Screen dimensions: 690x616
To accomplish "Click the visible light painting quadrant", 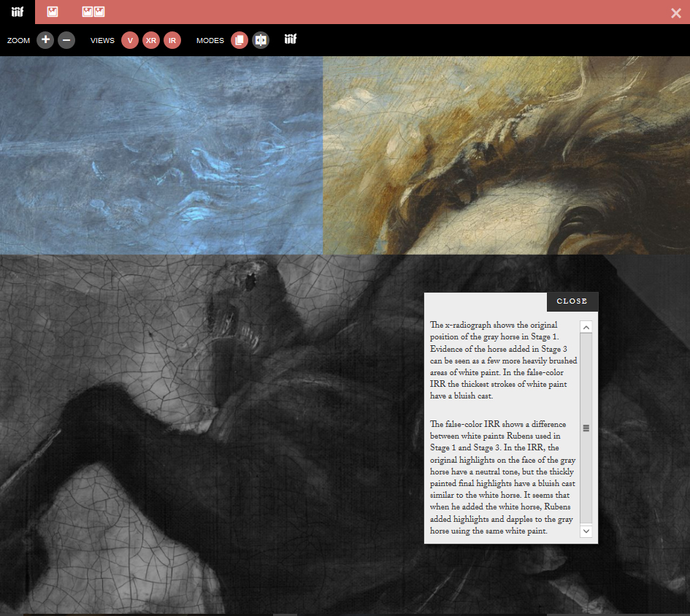I will coord(506,155).
